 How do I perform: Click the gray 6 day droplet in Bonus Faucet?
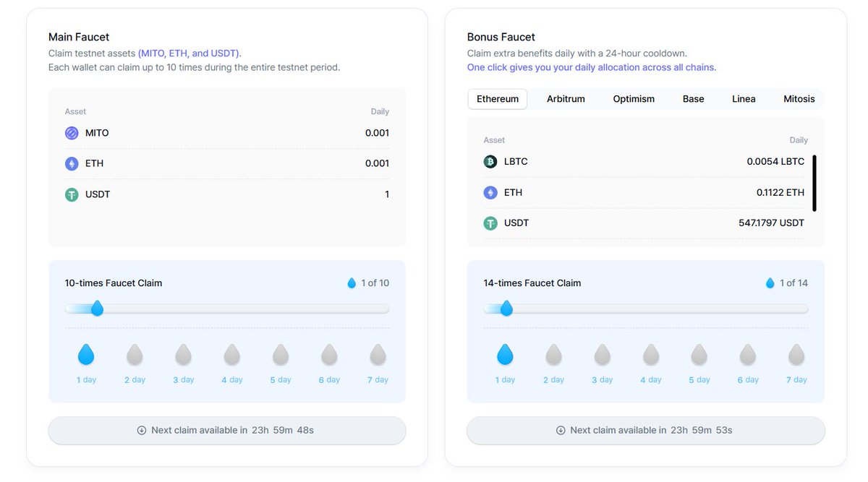click(x=748, y=355)
